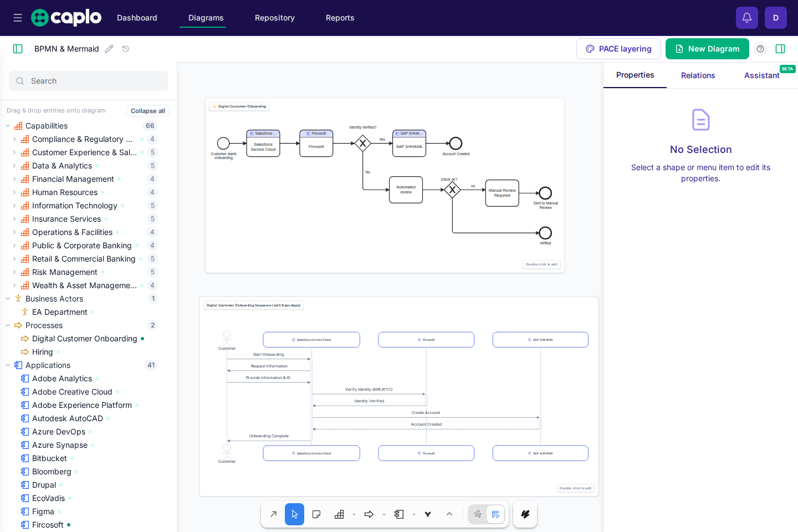
Task: Select the pointer selection tool
Action: [x=295, y=514]
